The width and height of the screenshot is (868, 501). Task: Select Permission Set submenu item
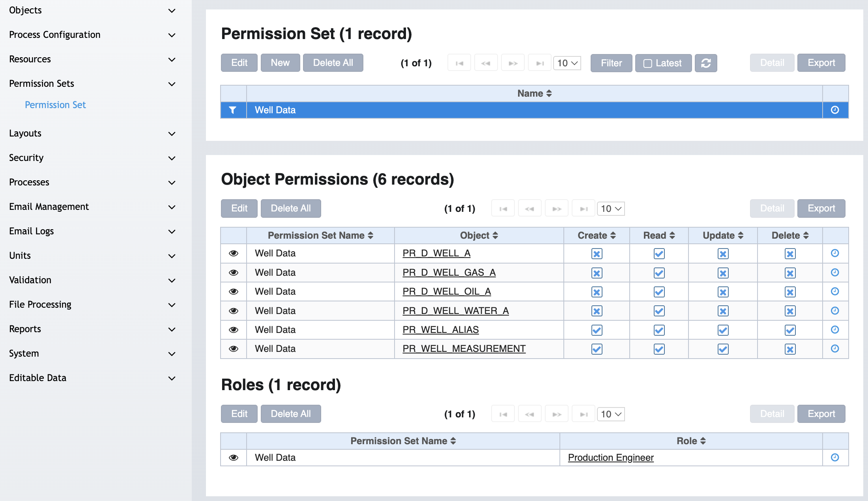click(x=55, y=105)
